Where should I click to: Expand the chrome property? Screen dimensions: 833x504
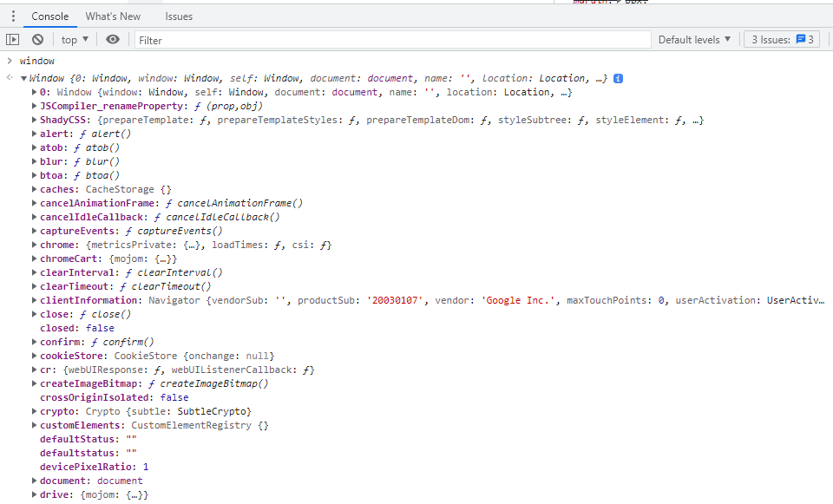[32, 245]
